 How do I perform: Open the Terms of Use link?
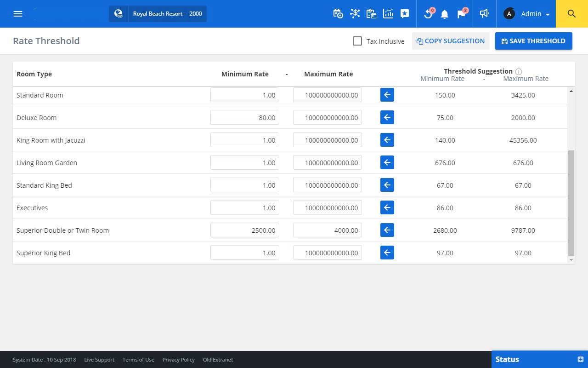pos(138,360)
